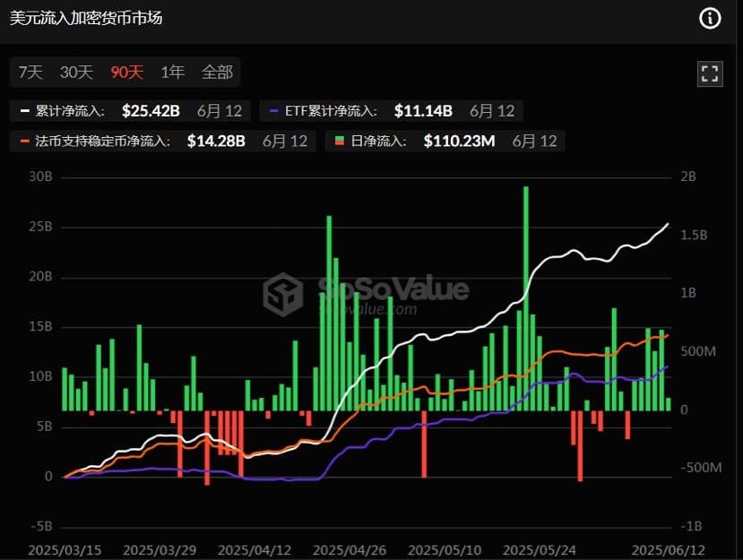Click the -1B right axis label
This screenshot has height=560, width=743.
pyautogui.click(x=691, y=526)
